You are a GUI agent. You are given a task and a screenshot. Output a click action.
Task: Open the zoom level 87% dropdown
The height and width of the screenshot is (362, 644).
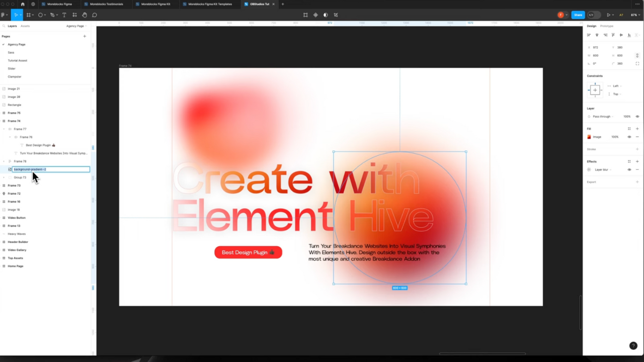coord(634,15)
